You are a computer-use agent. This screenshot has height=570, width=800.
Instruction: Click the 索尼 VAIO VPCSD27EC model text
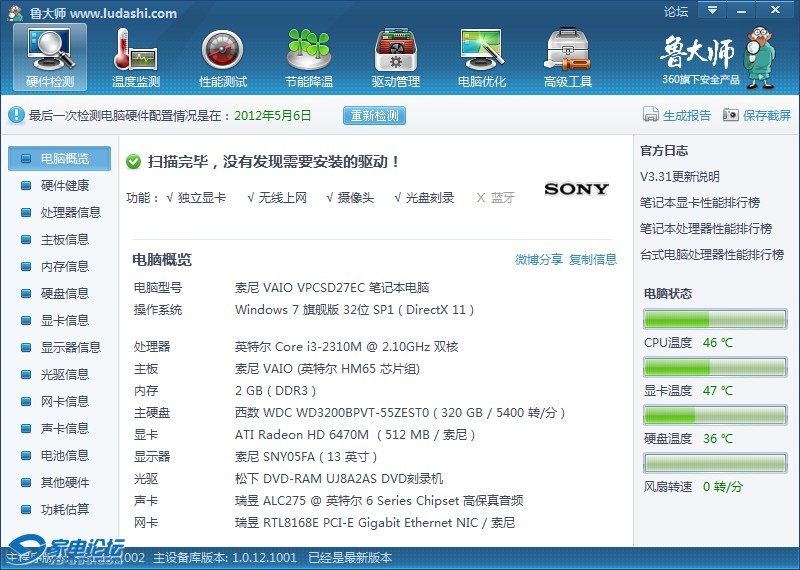(x=332, y=288)
